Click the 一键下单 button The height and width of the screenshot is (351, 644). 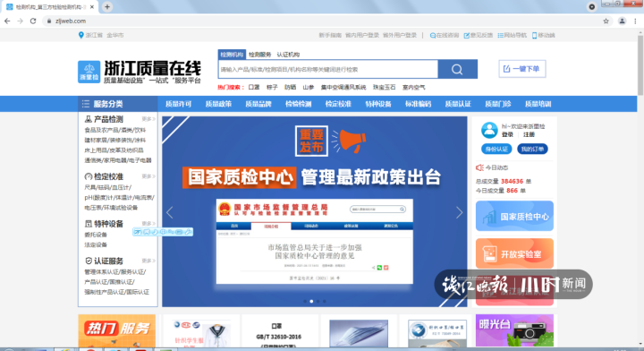[x=522, y=69]
